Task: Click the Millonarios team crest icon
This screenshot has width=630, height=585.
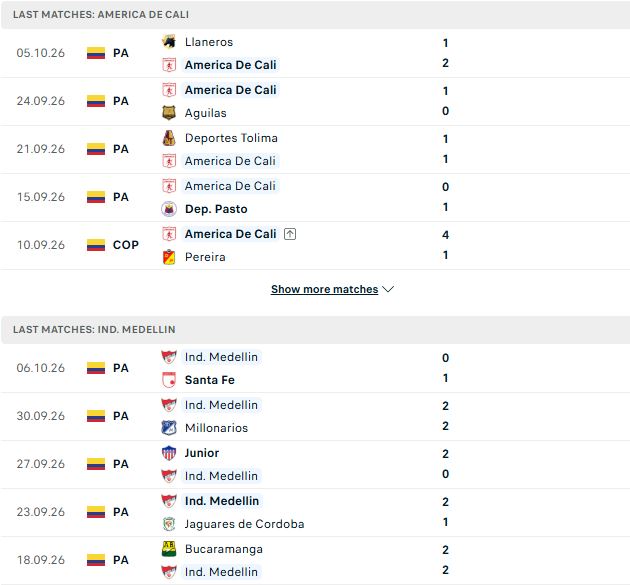Action: (169, 428)
